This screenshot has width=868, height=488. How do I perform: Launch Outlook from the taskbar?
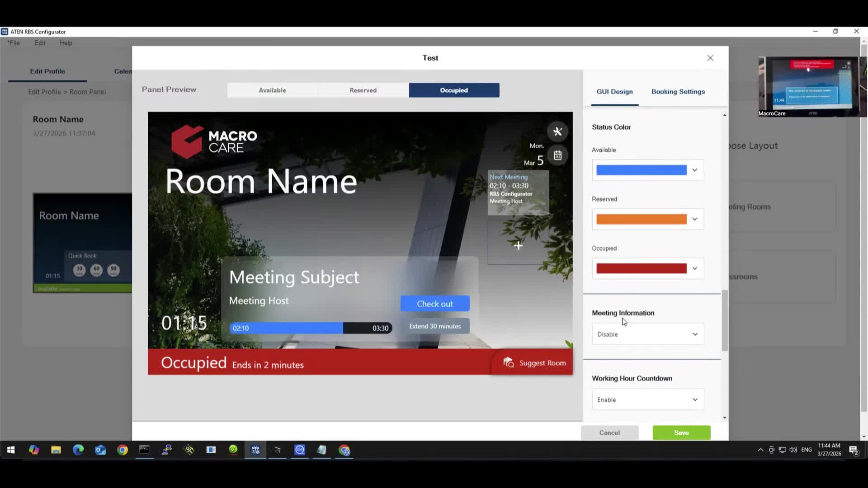coord(100,450)
